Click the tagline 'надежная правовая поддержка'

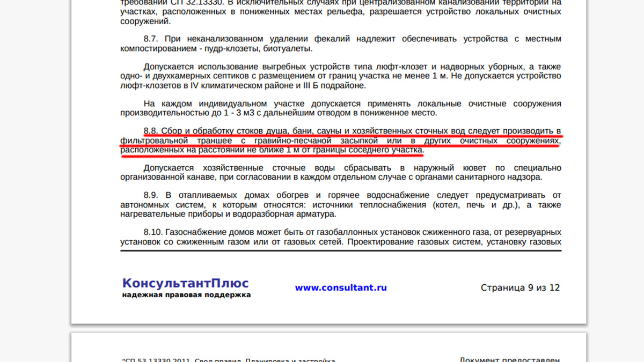coord(186,295)
